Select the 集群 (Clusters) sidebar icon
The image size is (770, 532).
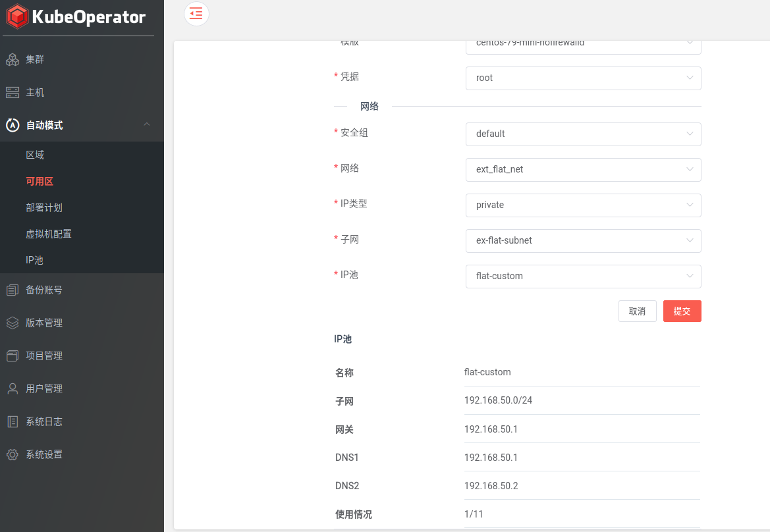(13, 59)
